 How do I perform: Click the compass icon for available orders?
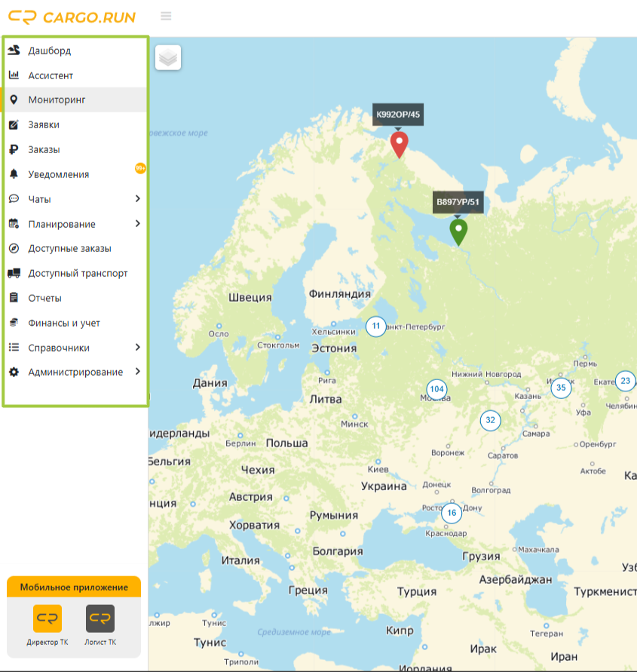(14, 248)
